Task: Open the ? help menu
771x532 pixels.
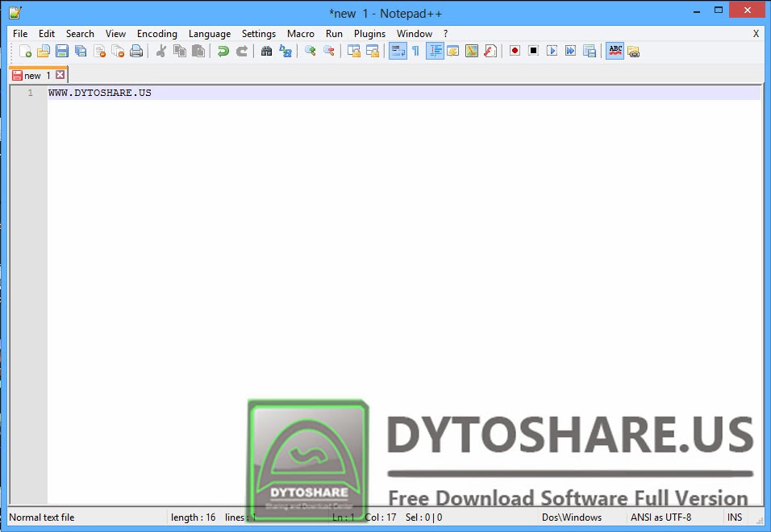Action: [445, 34]
